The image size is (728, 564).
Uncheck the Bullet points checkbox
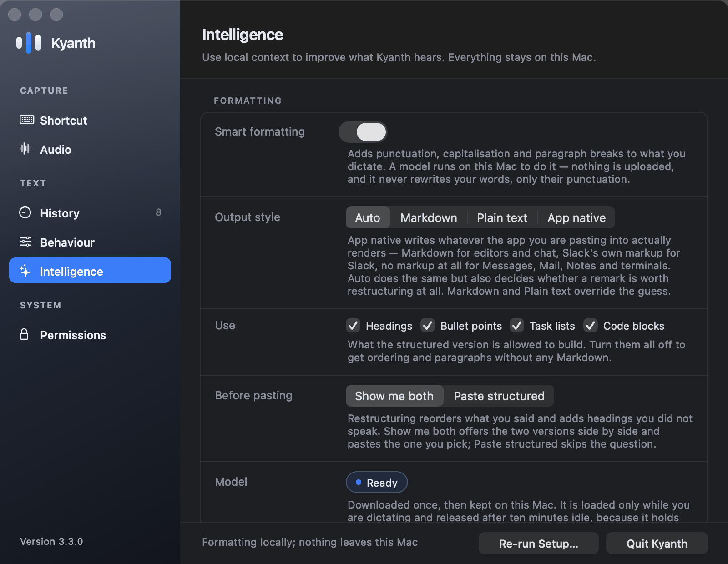tap(427, 325)
